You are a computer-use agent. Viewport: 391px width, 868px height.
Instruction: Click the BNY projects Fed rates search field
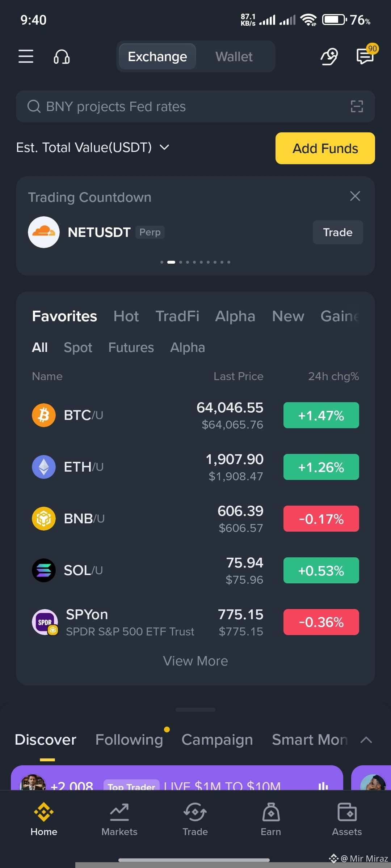pos(195,106)
